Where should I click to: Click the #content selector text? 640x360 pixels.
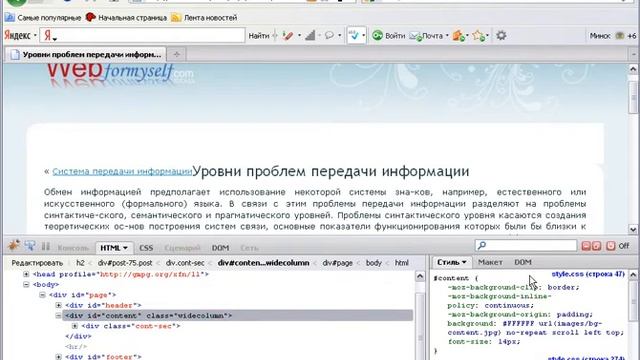coord(451,278)
